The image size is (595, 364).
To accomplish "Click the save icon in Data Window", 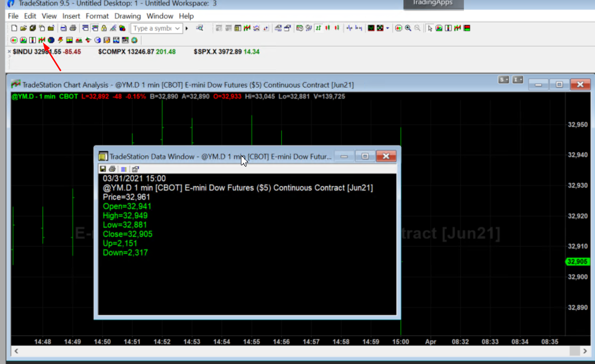I will point(103,169).
